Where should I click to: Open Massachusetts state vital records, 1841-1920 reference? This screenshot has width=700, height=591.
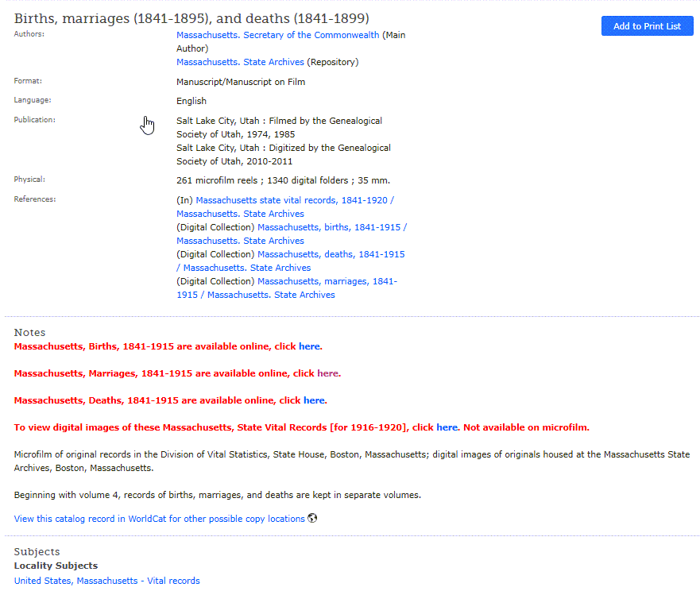pyautogui.click(x=294, y=200)
